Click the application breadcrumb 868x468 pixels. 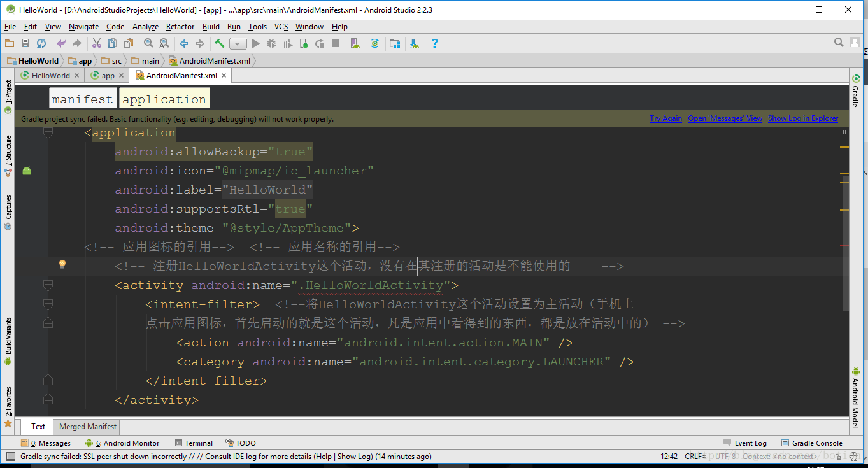(x=164, y=99)
